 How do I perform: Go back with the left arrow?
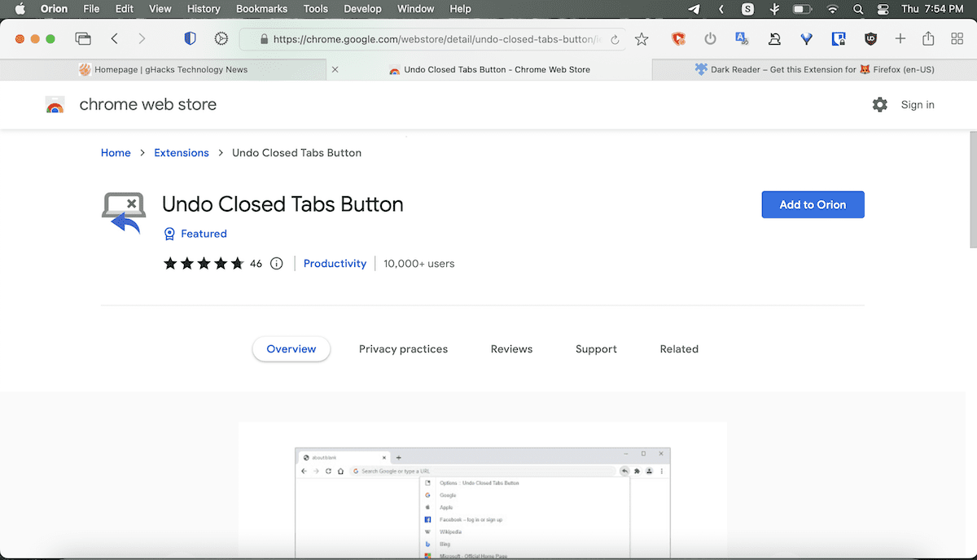tap(114, 38)
